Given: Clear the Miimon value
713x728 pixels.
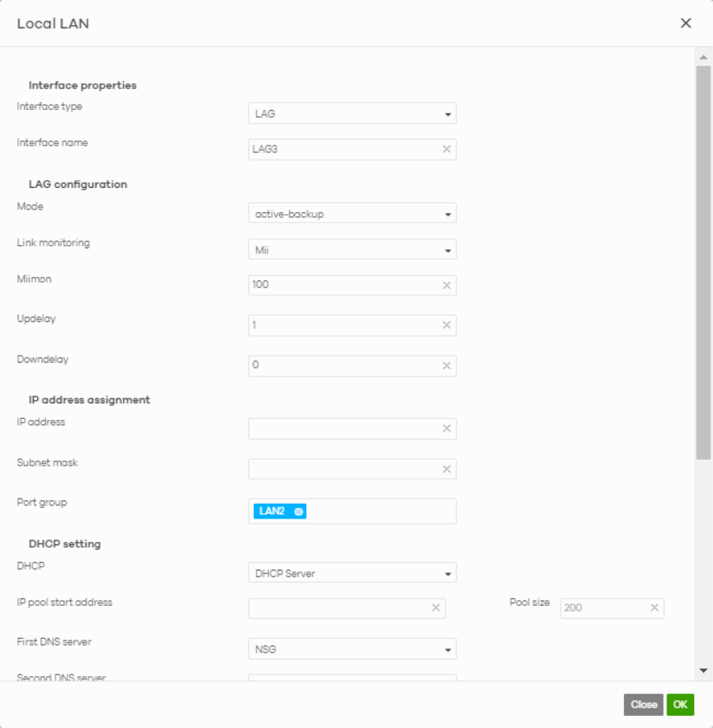Looking at the screenshot, I should tap(446, 285).
